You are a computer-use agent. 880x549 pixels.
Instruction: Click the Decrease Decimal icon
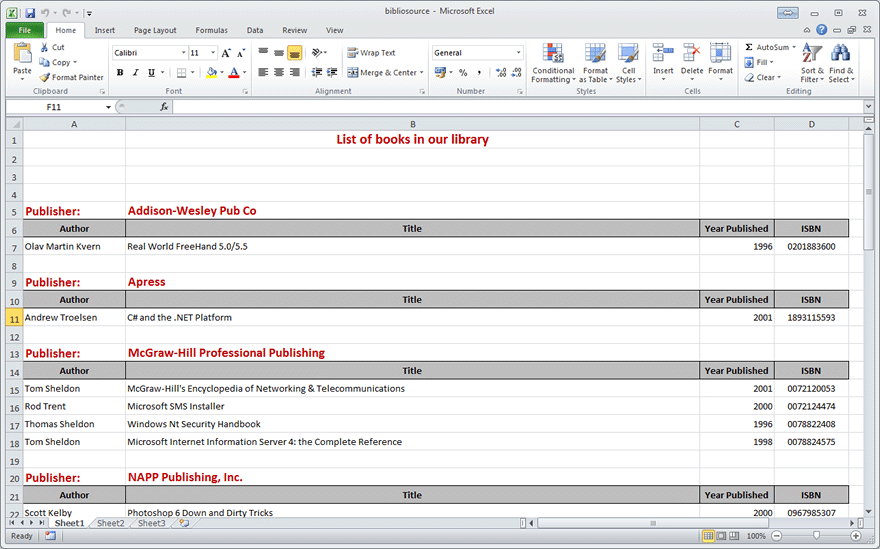(516, 72)
